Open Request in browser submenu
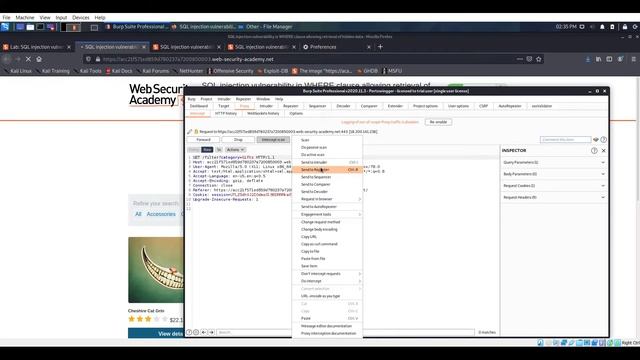The image size is (640, 360). 328,199
